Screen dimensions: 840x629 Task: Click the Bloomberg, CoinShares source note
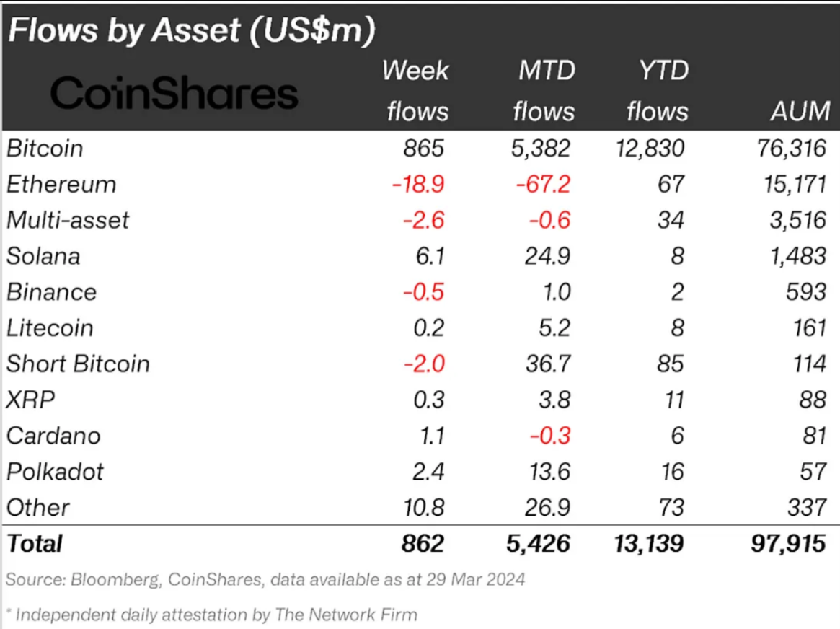click(266, 580)
